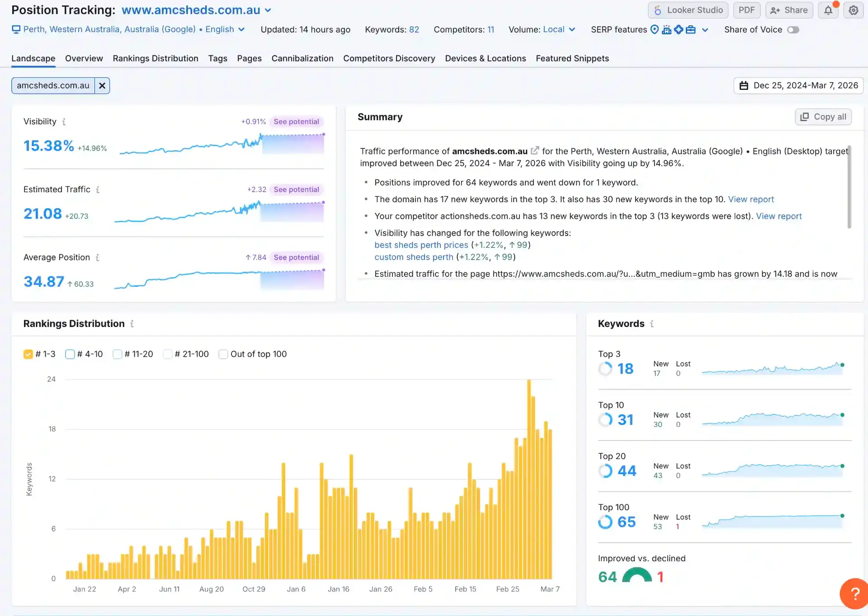Copy all summary text

(823, 117)
